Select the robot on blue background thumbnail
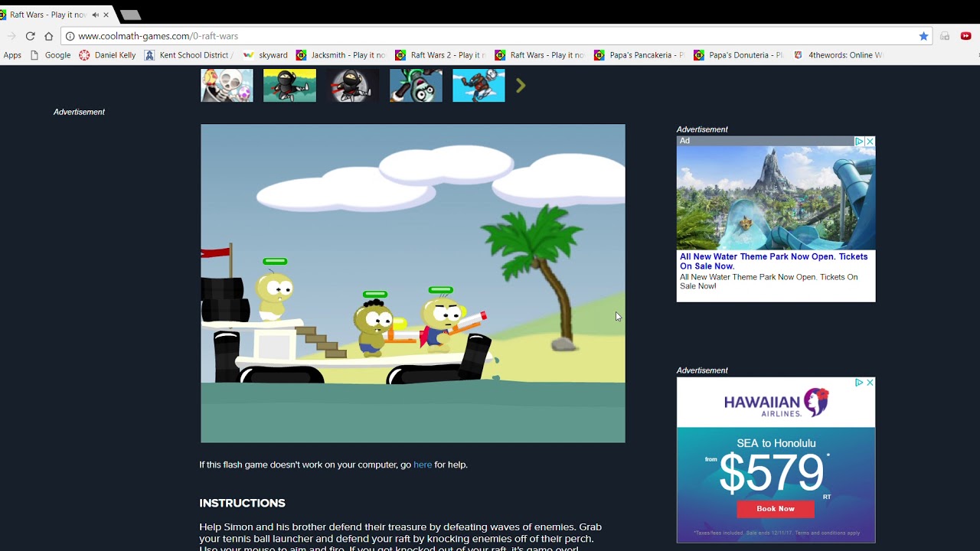Image resolution: width=980 pixels, height=551 pixels. pos(479,85)
